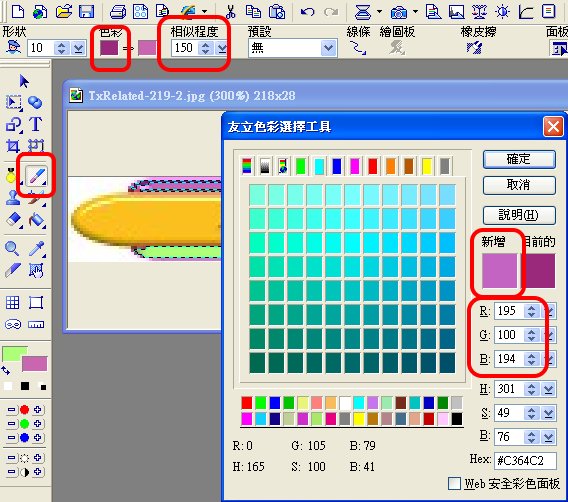Screen dimensions: 568x502
Task: Adjust the G value 100 spinner
Action: coord(531,335)
